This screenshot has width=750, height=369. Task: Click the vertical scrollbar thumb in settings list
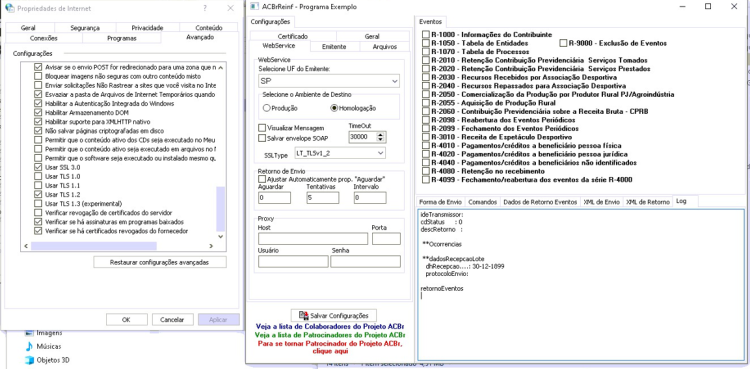pos(221,209)
